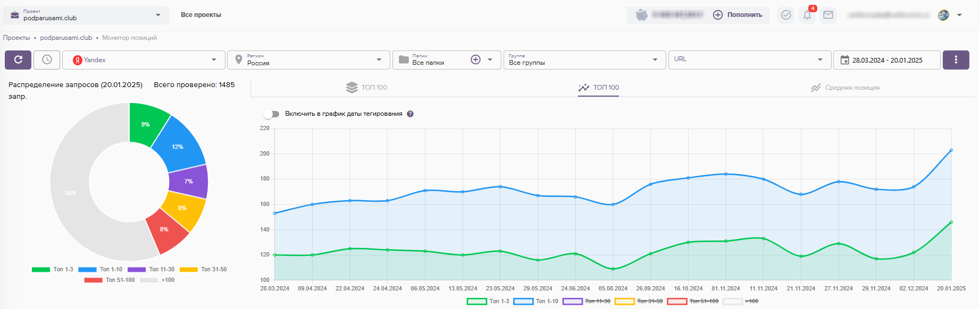This screenshot has width=980, height=309.
Task: Click the checkmark tasks icon in header
Action: click(786, 15)
